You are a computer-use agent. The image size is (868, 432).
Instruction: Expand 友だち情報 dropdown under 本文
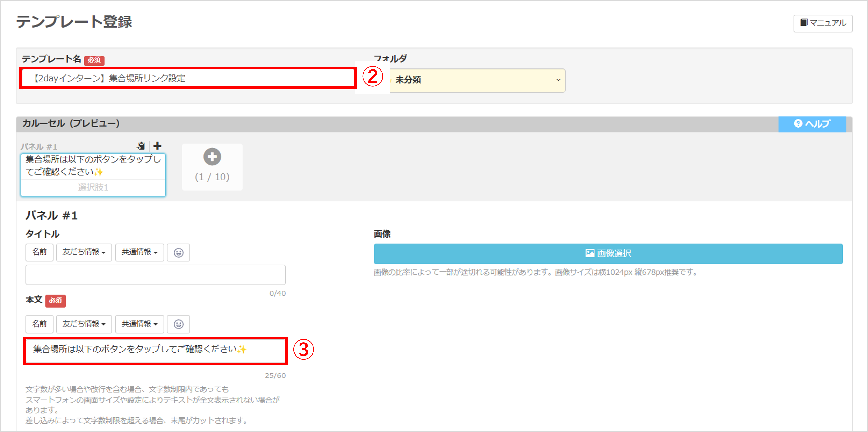click(x=84, y=324)
